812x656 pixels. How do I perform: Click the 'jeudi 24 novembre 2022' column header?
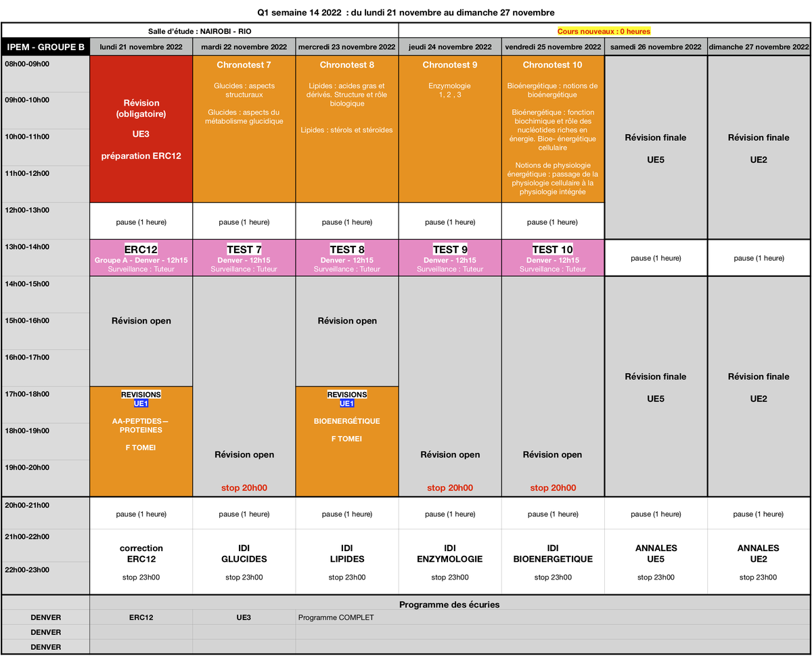450,47
